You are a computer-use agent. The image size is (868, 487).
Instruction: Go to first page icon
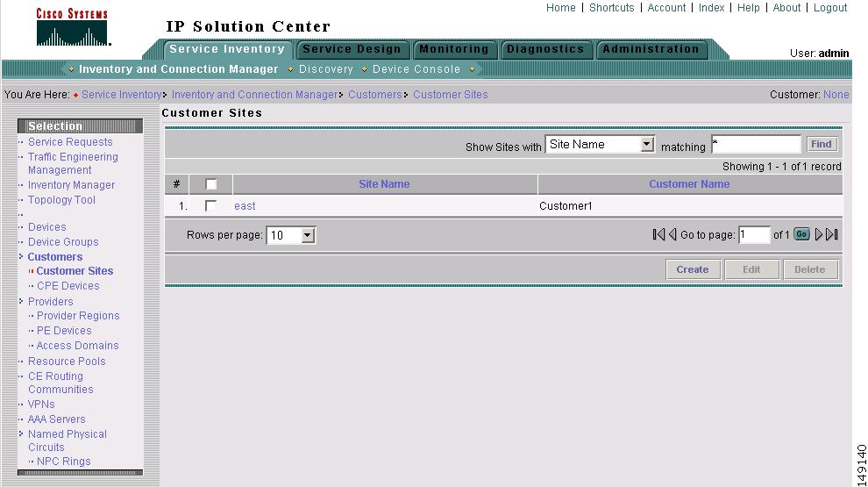click(x=658, y=234)
